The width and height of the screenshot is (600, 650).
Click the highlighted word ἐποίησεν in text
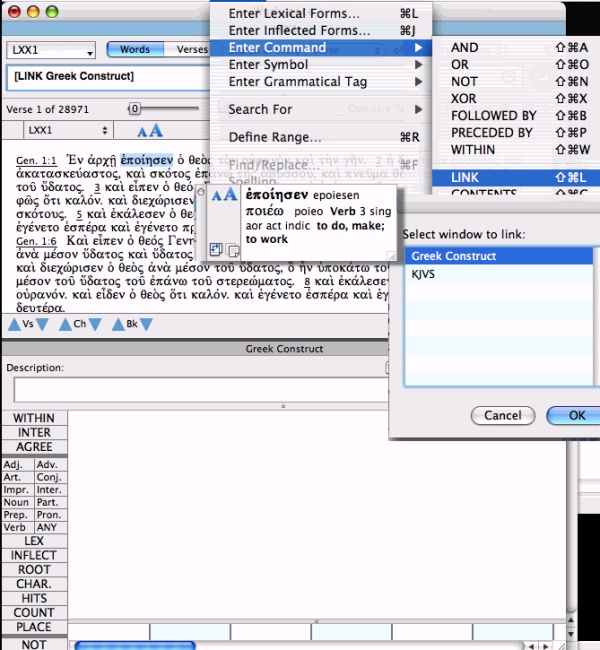pos(147,160)
